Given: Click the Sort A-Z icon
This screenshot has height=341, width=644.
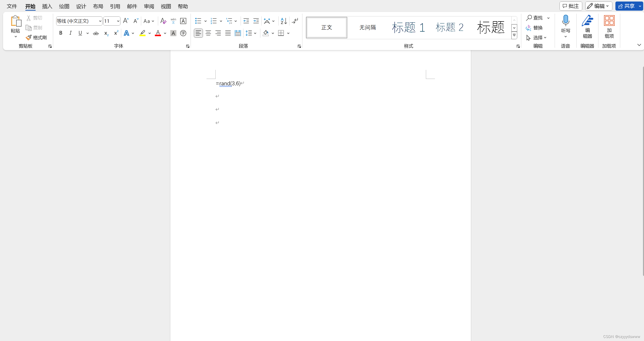Looking at the screenshot, I should point(284,21).
